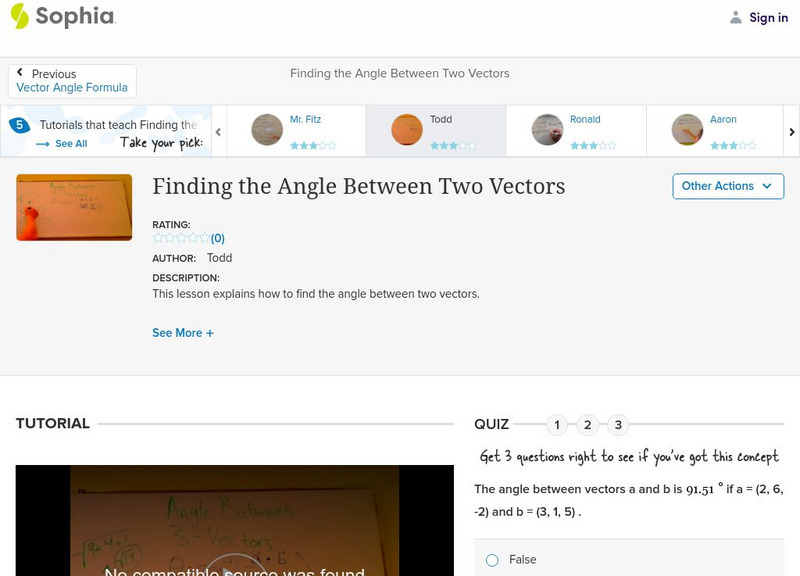Click the left carousel arrow
The height and width of the screenshot is (576, 800).
(218, 131)
